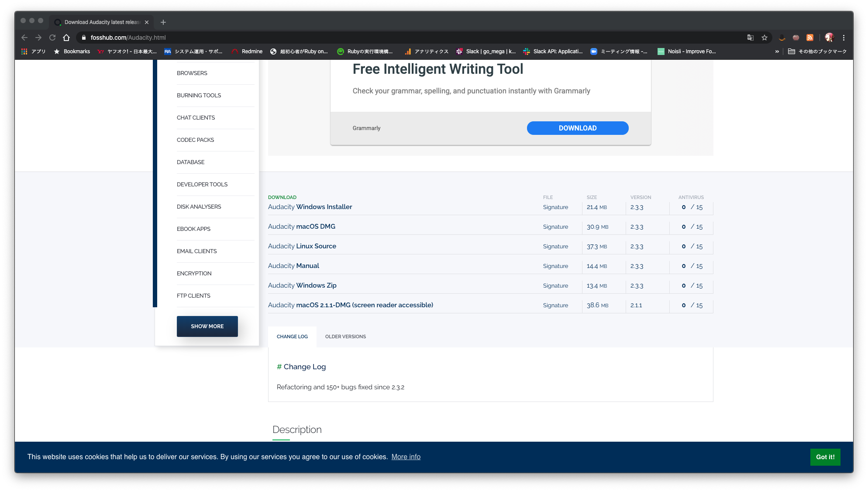The image size is (868, 491).
Task: Select the CHANGE LOG tab
Action: [292, 336]
